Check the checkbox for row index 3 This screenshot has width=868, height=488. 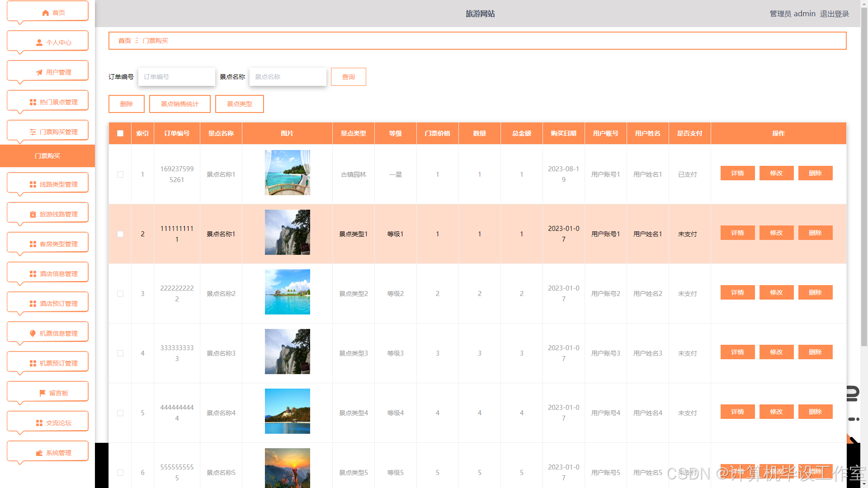tap(120, 294)
